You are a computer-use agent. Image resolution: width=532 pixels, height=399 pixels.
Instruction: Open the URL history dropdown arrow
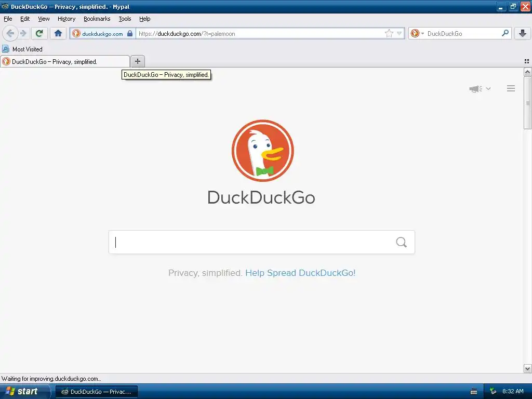pyautogui.click(x=400, y=33)
